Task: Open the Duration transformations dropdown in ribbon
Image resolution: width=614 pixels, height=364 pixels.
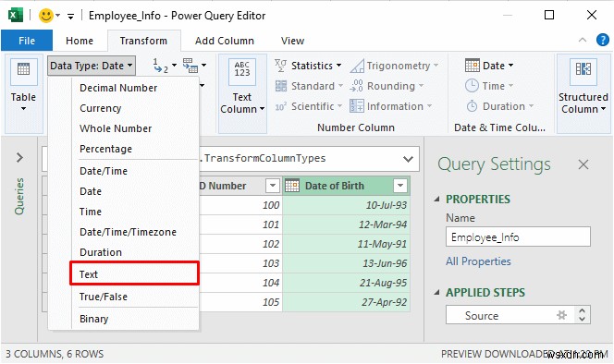Action: tap(499, 106)
